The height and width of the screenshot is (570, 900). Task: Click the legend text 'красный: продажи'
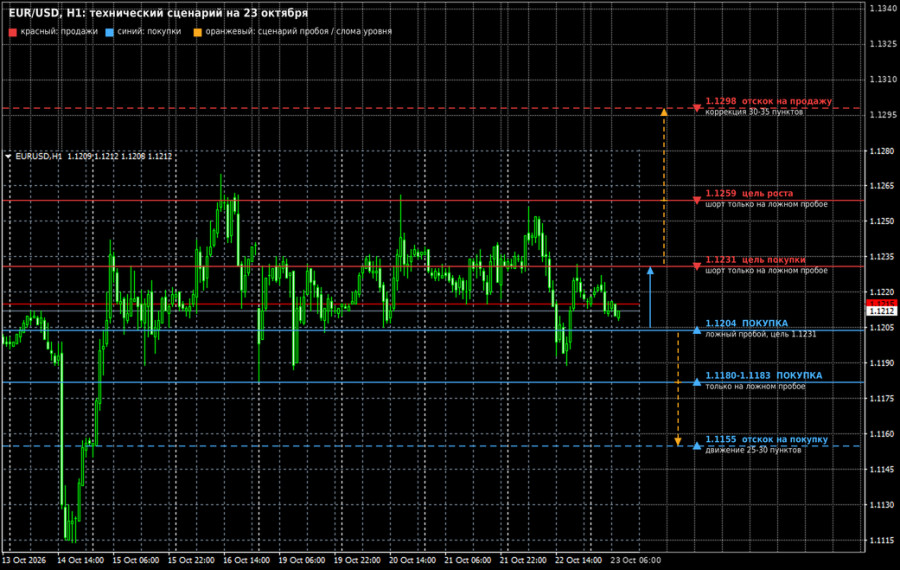pos(59,32)
